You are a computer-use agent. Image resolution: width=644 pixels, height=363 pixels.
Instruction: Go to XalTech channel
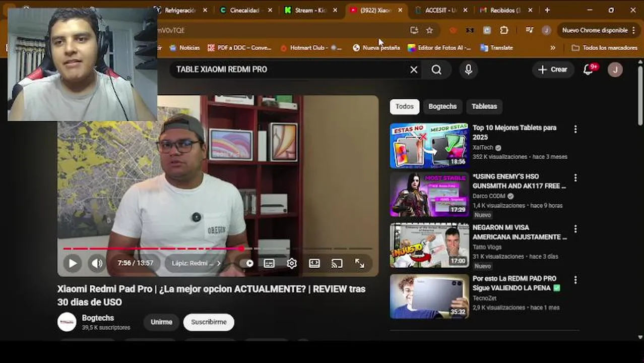(x=483, y=148)
